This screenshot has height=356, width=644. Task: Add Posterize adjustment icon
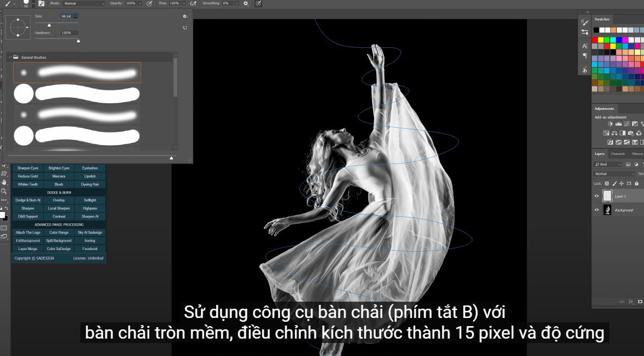tap(618, 142)
